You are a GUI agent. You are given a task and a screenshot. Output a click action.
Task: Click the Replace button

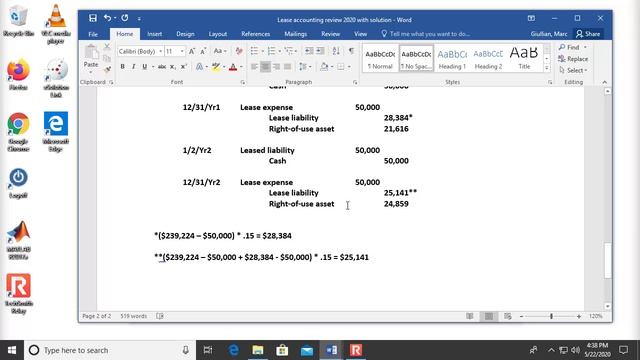click(573, 59)
